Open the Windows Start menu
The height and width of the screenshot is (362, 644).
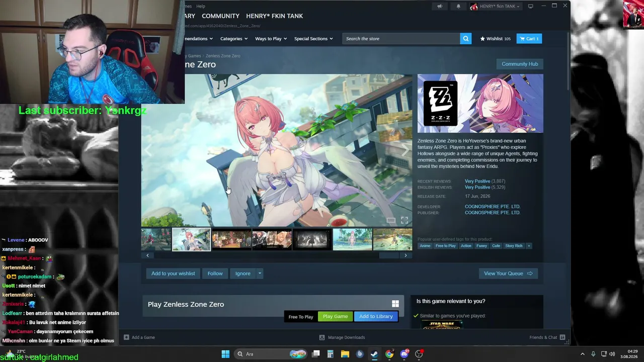tap(225, 354)
